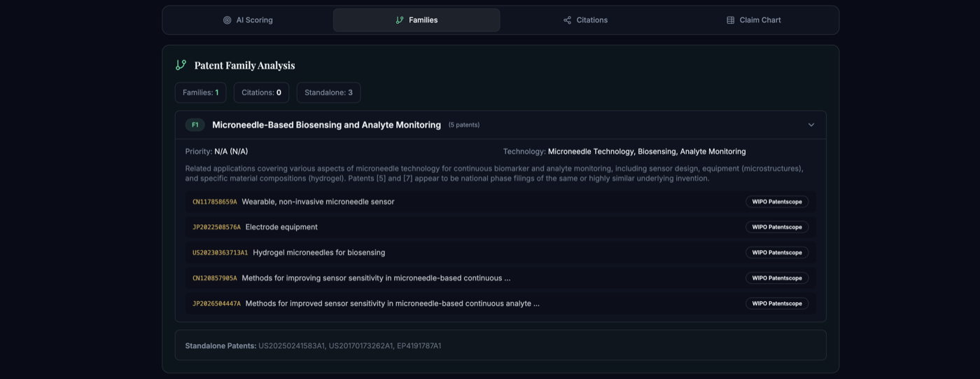
Task: Select the Families: 1 stat chip
Action: coord(200,92)
